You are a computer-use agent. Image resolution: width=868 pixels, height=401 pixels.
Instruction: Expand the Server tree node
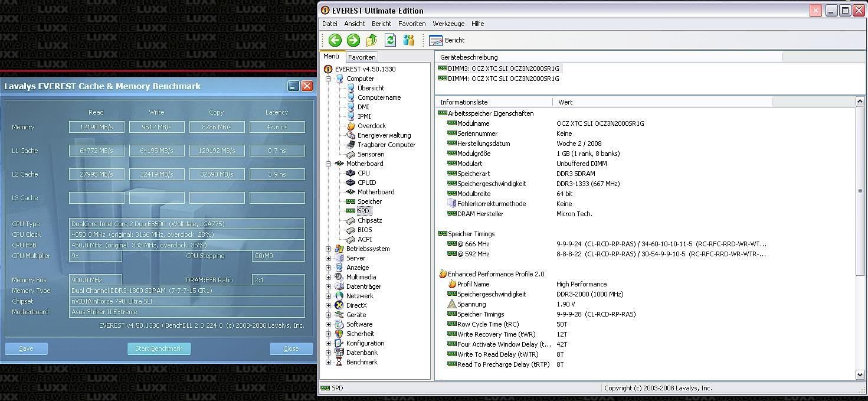(329, 258)
